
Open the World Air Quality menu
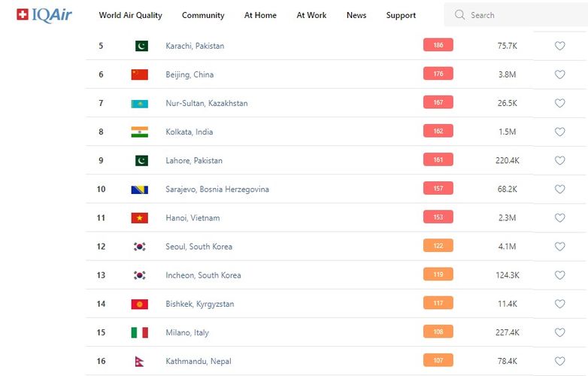coord(130,15)
